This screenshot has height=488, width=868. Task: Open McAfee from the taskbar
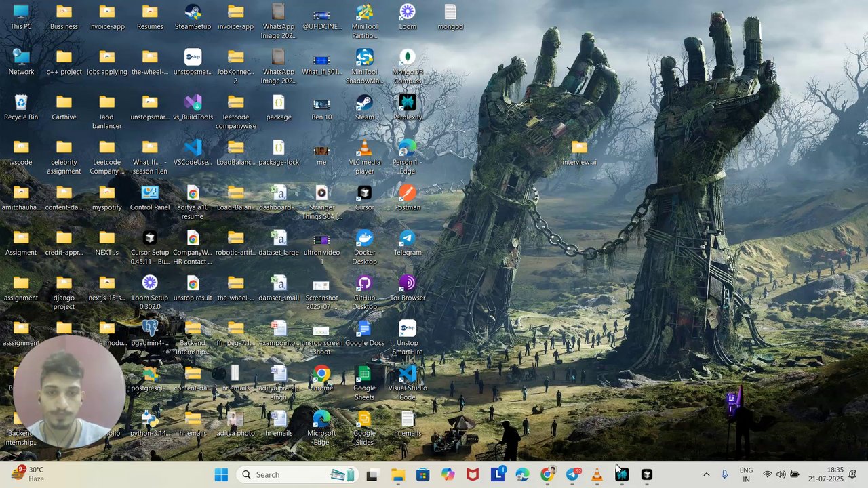(473, 474)
